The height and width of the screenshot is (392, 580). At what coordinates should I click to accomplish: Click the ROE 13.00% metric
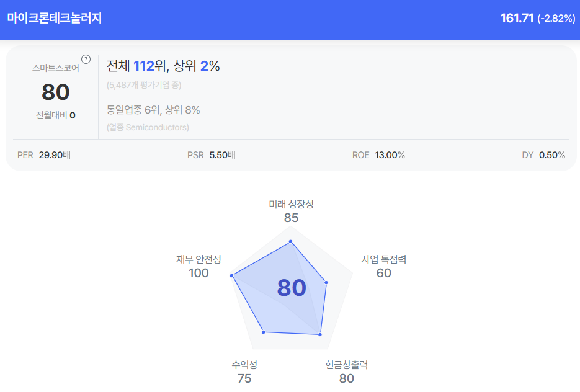tap(378, 155)
